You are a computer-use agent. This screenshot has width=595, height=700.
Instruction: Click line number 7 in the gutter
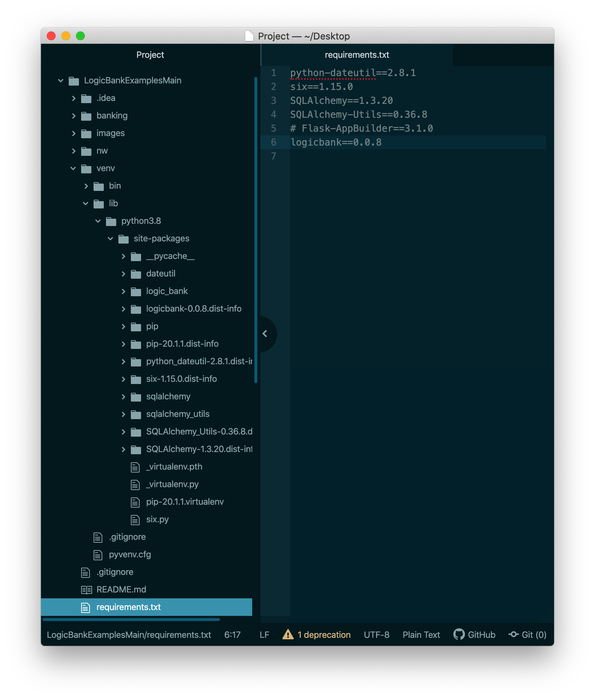click(274, 156)
